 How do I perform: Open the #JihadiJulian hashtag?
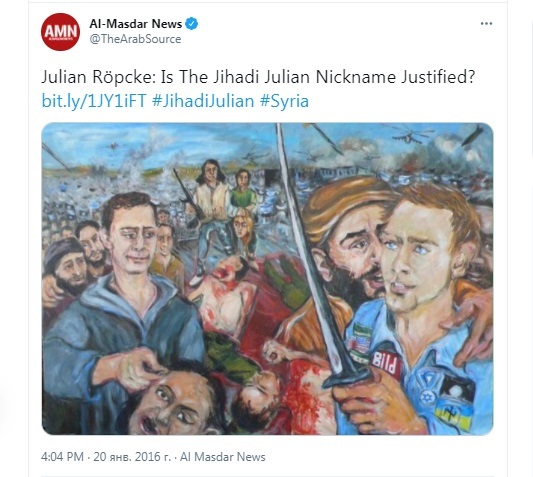[x=203, y=101]
